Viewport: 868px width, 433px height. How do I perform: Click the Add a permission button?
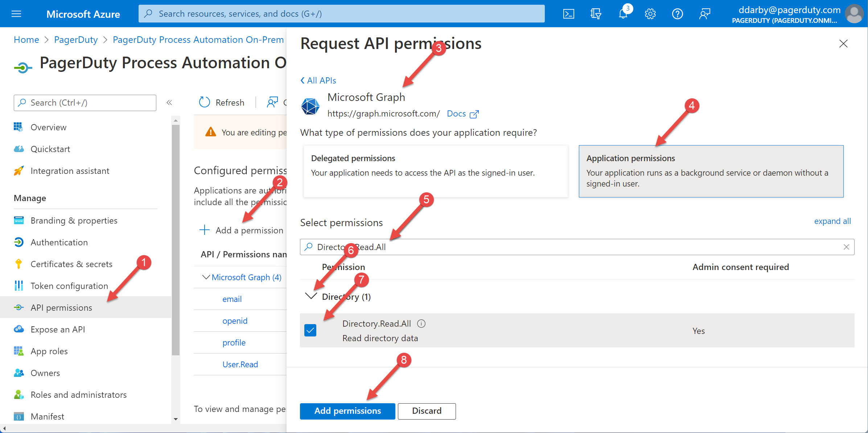point(242,230)
